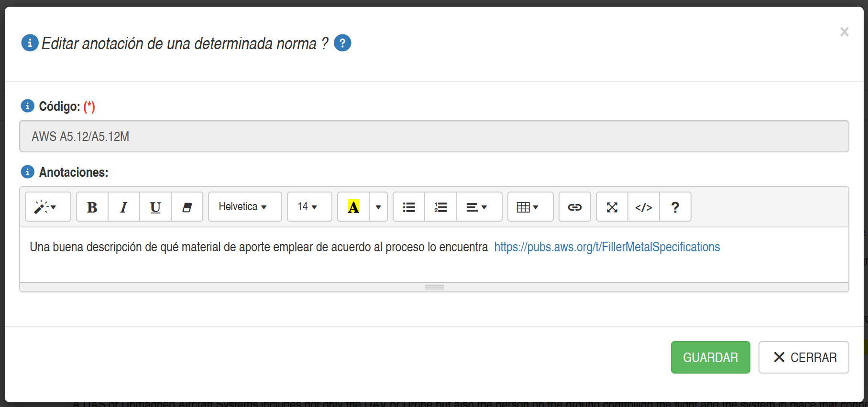Change font size from 14 dropdown
The width and height of the screenshot is (868, 407).
(x=309, y=207)
